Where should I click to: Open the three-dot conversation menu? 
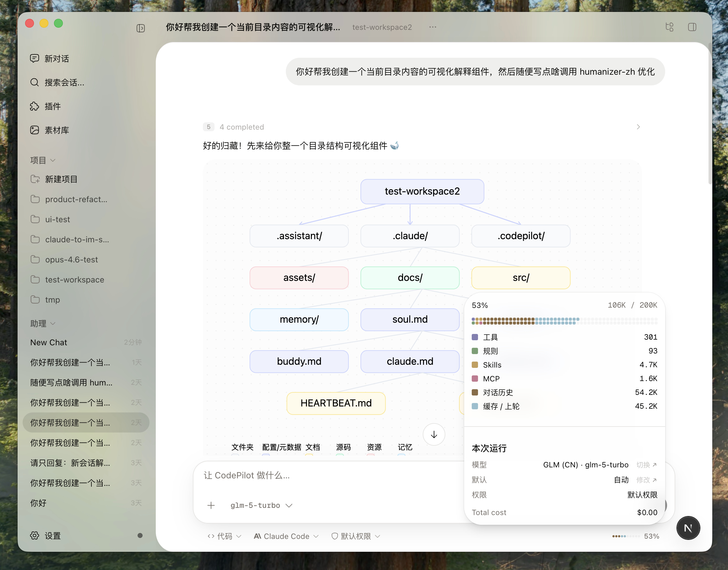[x=432, y=27]
